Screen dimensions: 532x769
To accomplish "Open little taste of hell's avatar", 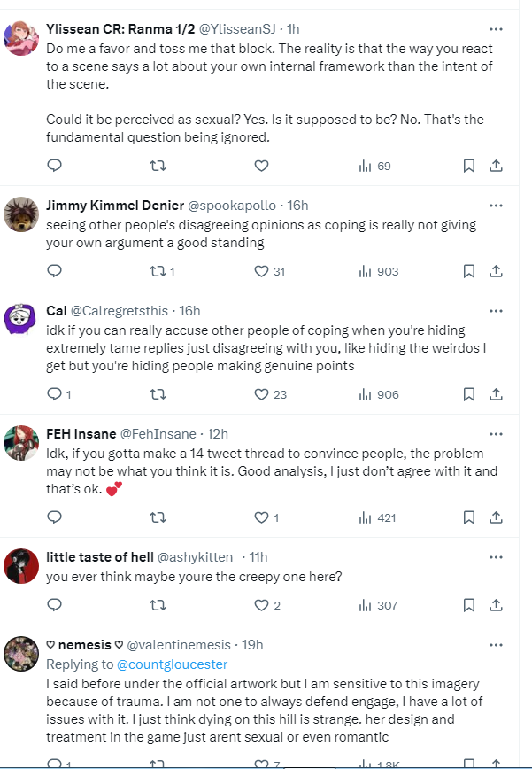I will tap(21, 566).
